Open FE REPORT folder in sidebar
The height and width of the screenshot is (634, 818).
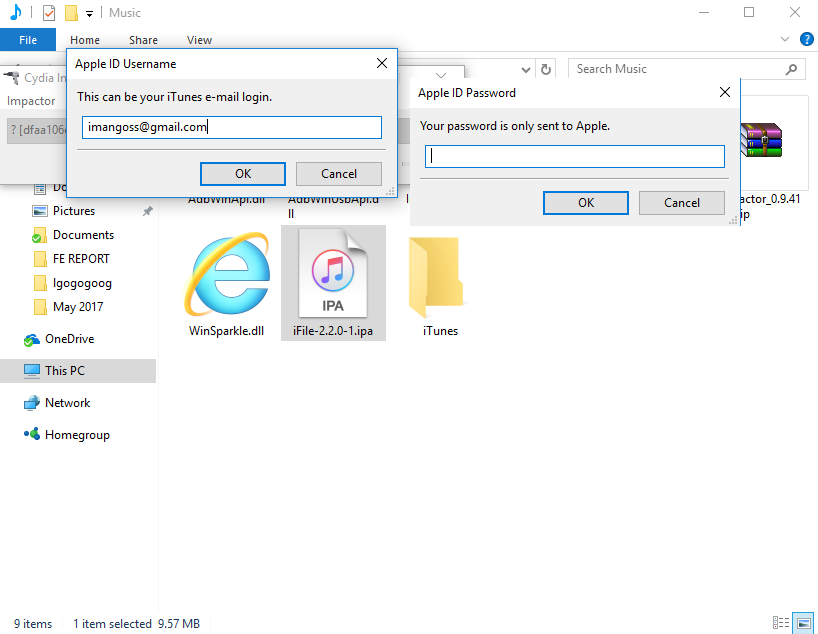coord(81,259)
